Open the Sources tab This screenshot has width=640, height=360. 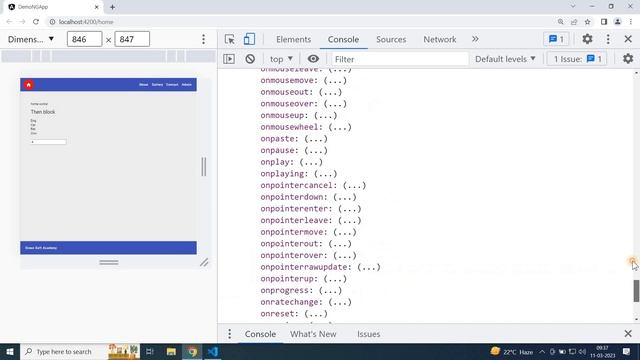pos(391,39)
